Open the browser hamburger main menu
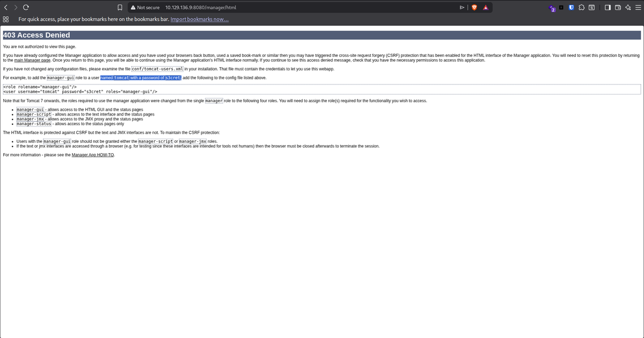 coord(638,8)
